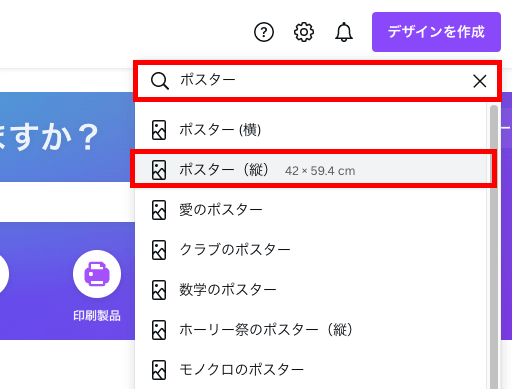512x389 pixels.
Task: Open settings gear icon
Action: click(x=304, y=32)
